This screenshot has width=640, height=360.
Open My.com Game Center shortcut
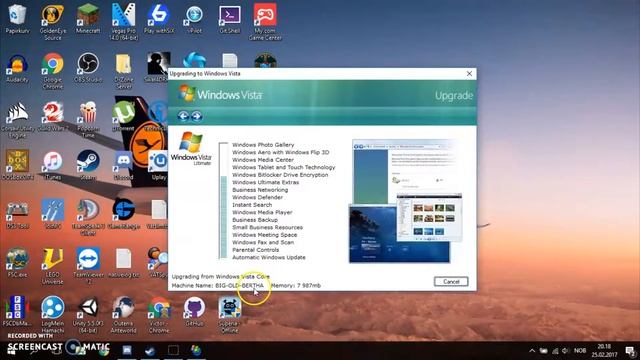click(x=265, y=22)
